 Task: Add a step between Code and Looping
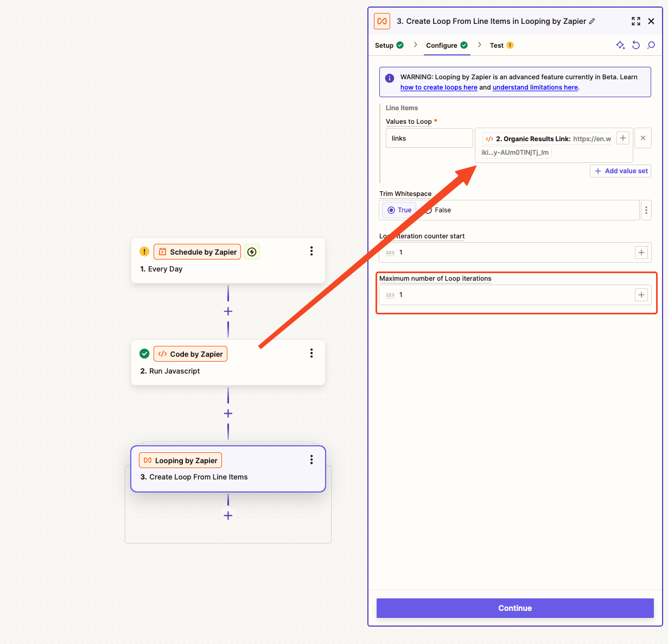tap(228, 413)
